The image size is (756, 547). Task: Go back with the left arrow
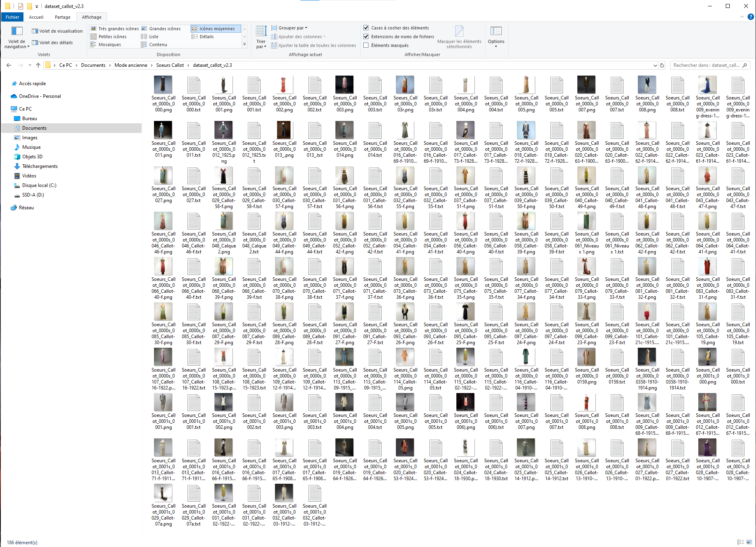(x=9, y=65)
